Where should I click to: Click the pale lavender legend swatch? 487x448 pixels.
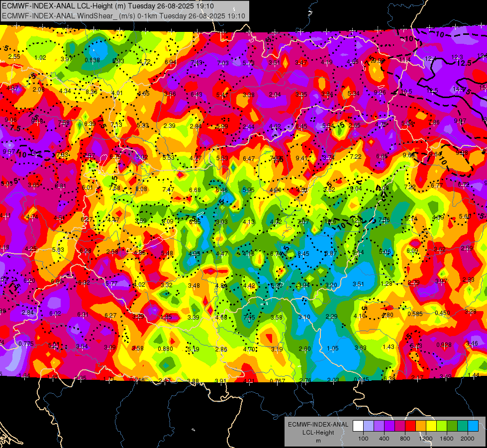[x=369, y=426]
